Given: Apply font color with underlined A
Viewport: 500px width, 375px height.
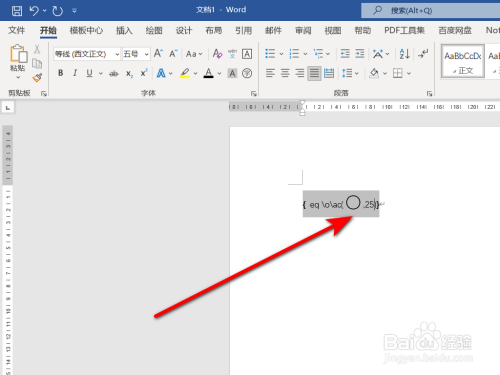Looking at the screenshot, I should (209, 73).
